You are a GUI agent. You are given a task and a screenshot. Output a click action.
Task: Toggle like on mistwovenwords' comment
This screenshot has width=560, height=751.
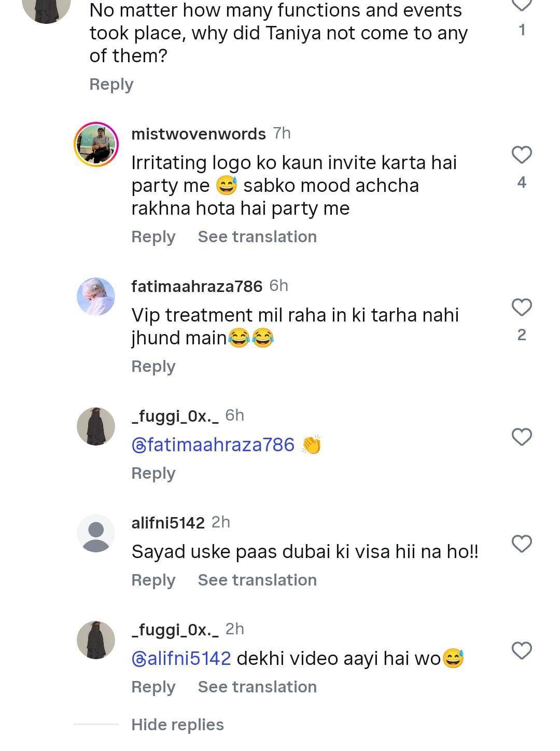(x=522, y=154)
